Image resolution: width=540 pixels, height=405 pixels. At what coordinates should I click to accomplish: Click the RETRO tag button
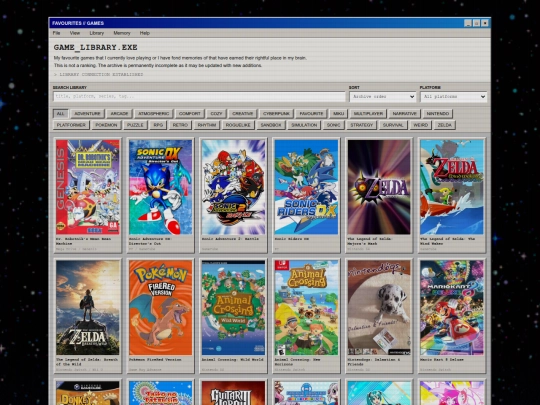(x=180, y=125)
